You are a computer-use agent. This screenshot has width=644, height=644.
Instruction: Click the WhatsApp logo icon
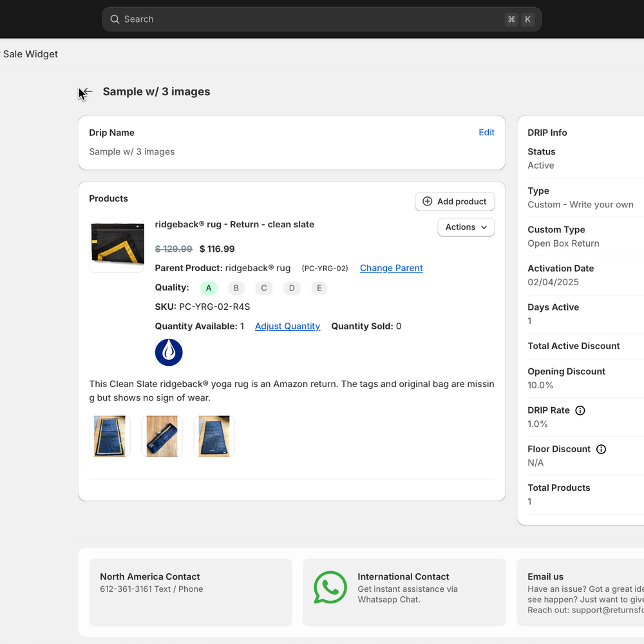330,587
